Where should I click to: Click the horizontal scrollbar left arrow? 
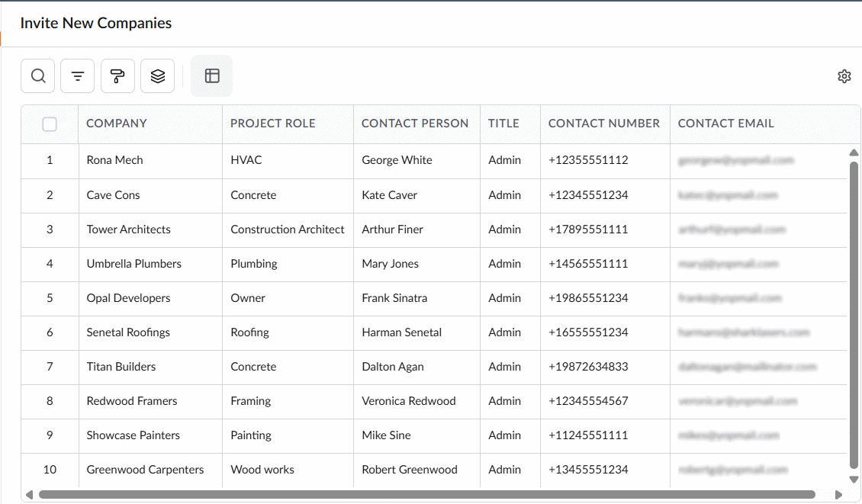[29, 495]
